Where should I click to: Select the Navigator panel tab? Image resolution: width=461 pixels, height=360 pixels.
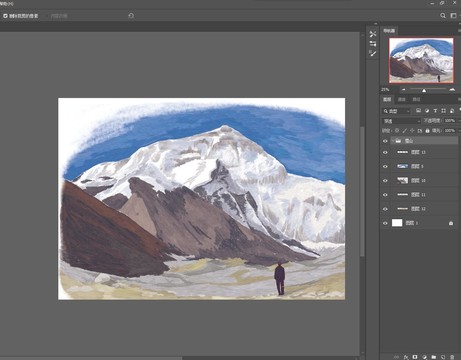tap(389, 31)
